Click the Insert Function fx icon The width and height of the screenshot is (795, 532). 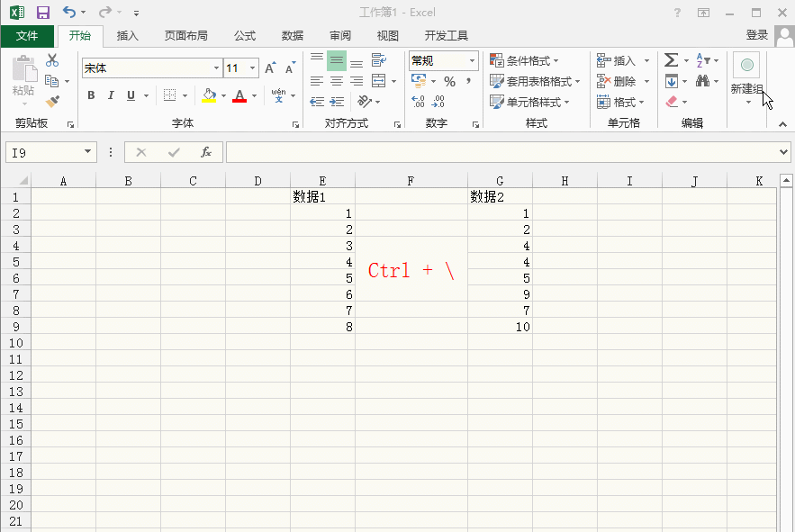pyautogui.click(x=206, y=152)
